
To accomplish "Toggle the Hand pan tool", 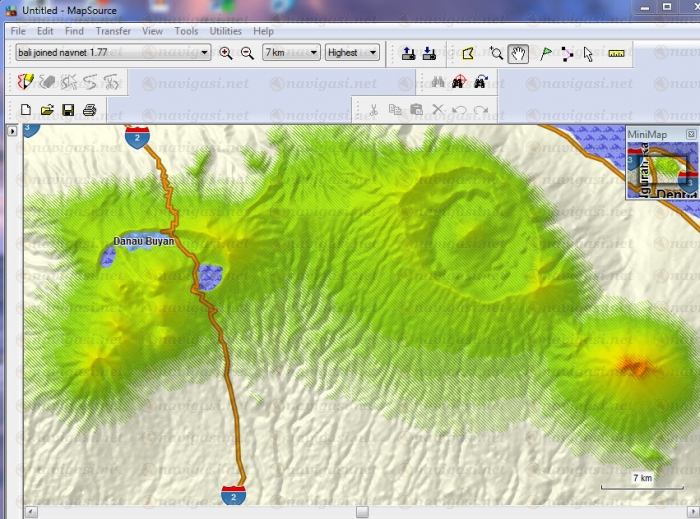I will (x=518, y=53).
